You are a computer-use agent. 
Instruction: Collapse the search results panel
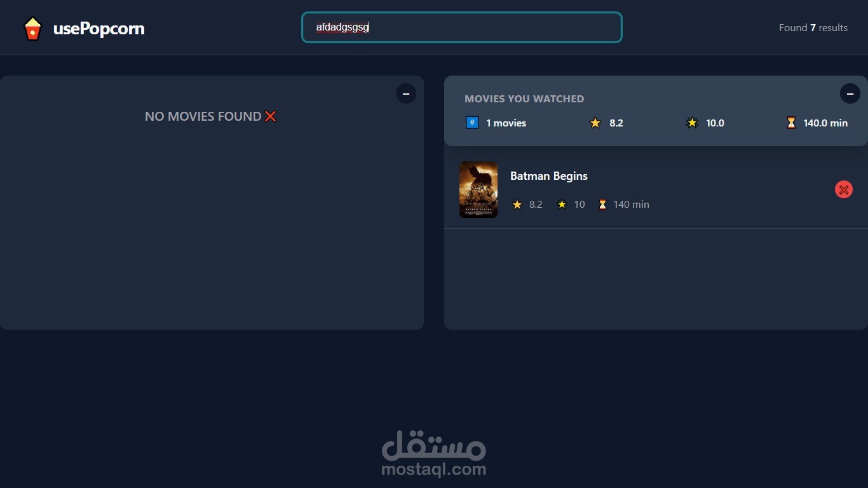click(406, 93)
